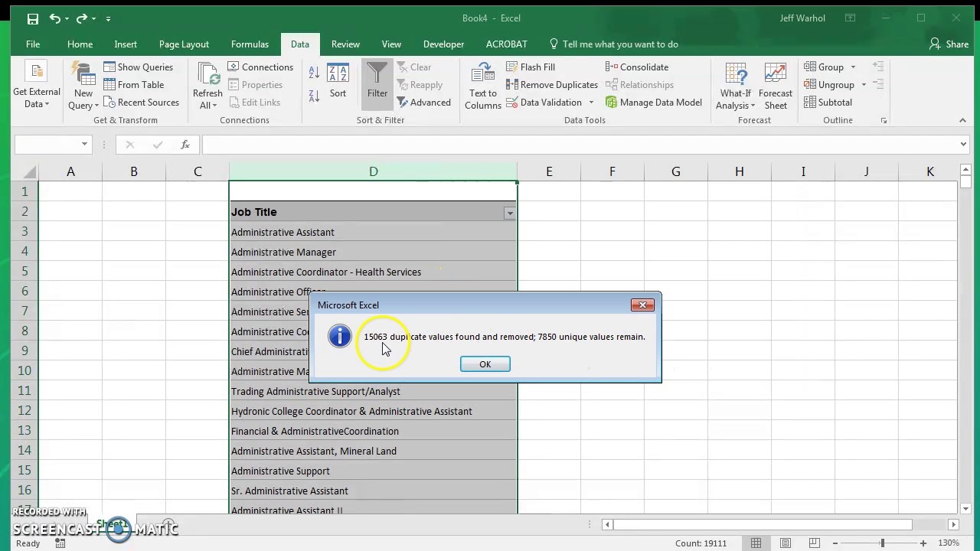Click the From Table query tool
980x551 pixels.
tap(134, 85)
